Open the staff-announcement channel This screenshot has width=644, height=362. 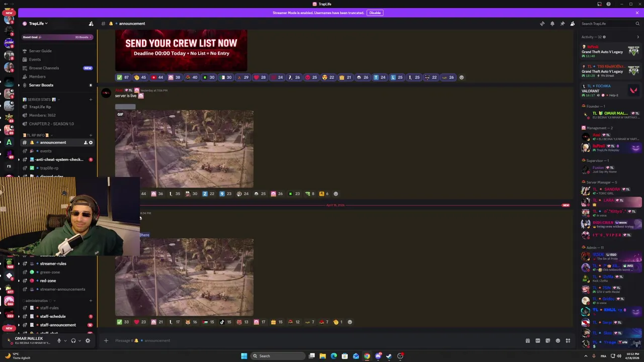tap(58, 325)
